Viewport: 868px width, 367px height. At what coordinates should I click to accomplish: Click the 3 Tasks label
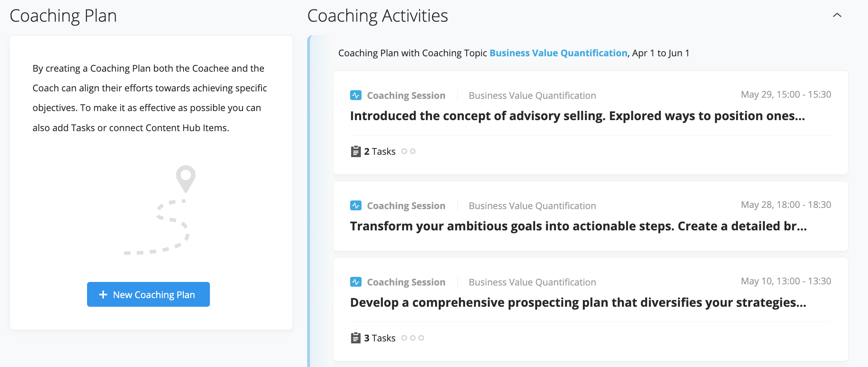point(380,338)
